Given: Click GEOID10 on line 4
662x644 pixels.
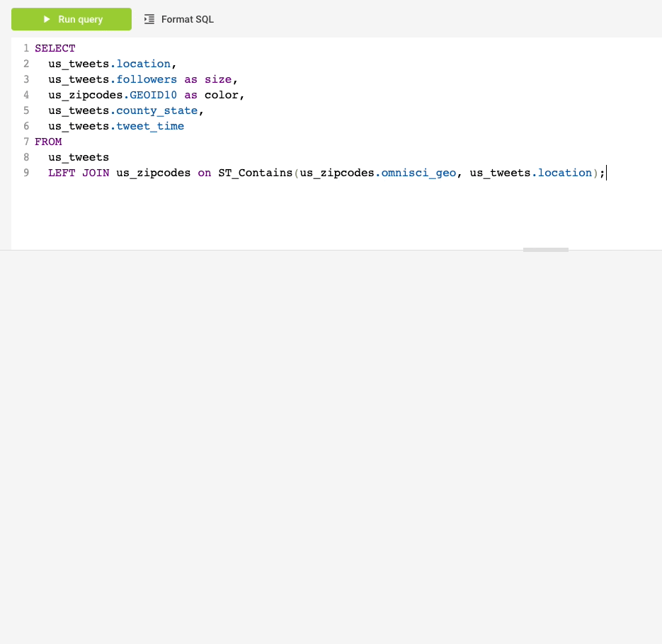Looking at the screenshot, I should 153,95.
